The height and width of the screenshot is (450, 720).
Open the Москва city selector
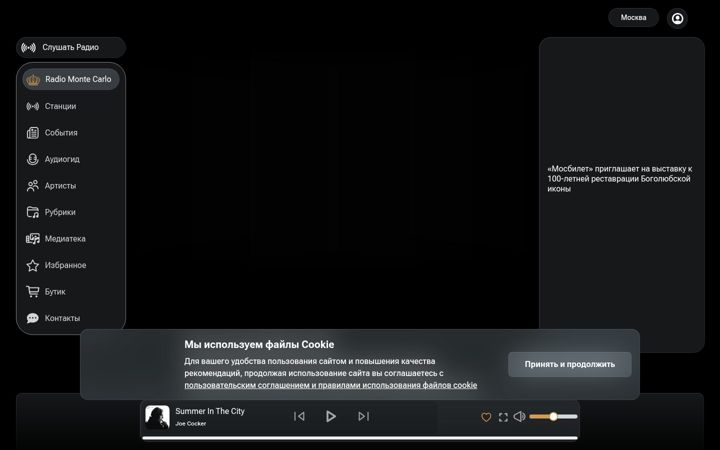(x=633, y=17)
